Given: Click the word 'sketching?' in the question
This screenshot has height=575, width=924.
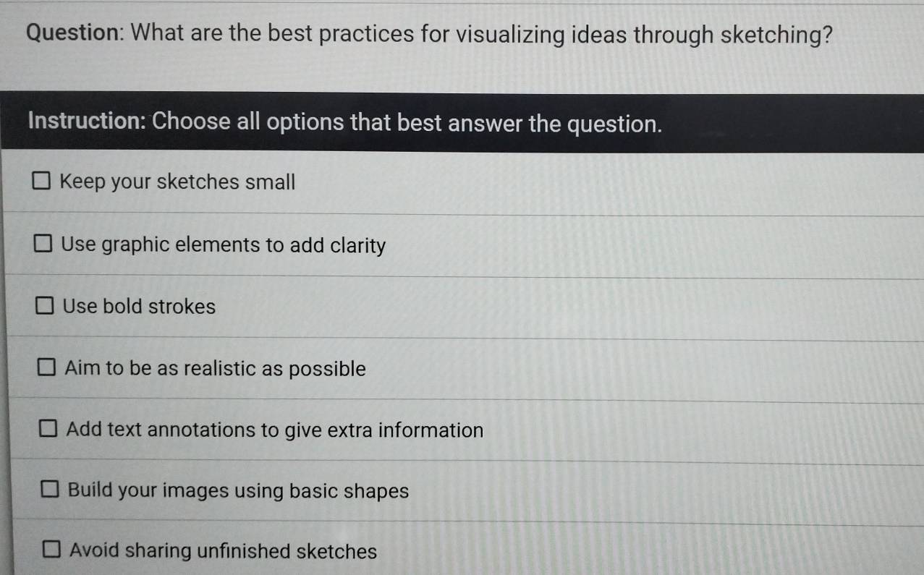Looking at the screenshot, I should [x=776, y=36].
